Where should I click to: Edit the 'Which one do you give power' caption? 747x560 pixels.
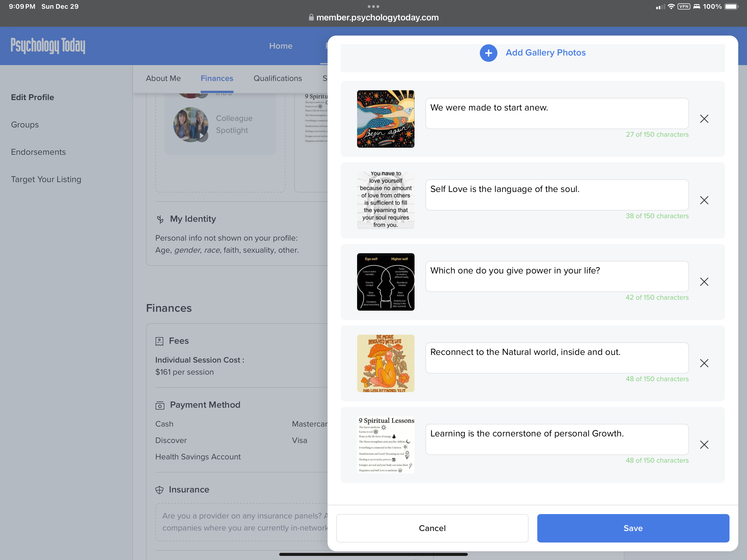pos(556,276)
